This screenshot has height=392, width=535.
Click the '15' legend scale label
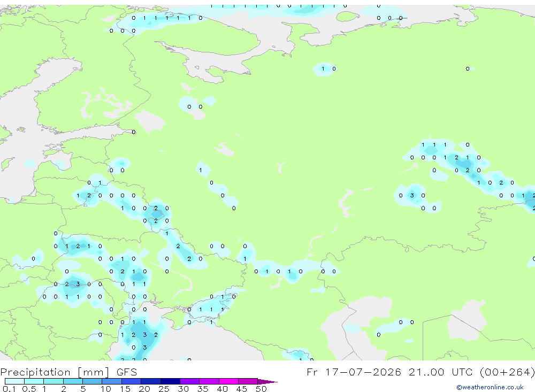click(125, 389)
